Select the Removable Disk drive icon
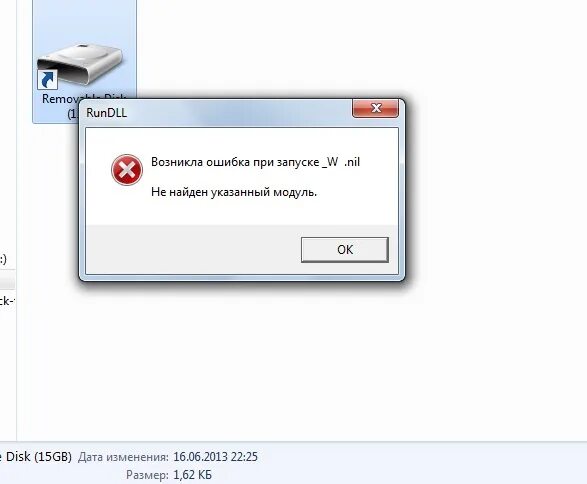The width and height of the screenshot is (587, 484). [80, 64]
